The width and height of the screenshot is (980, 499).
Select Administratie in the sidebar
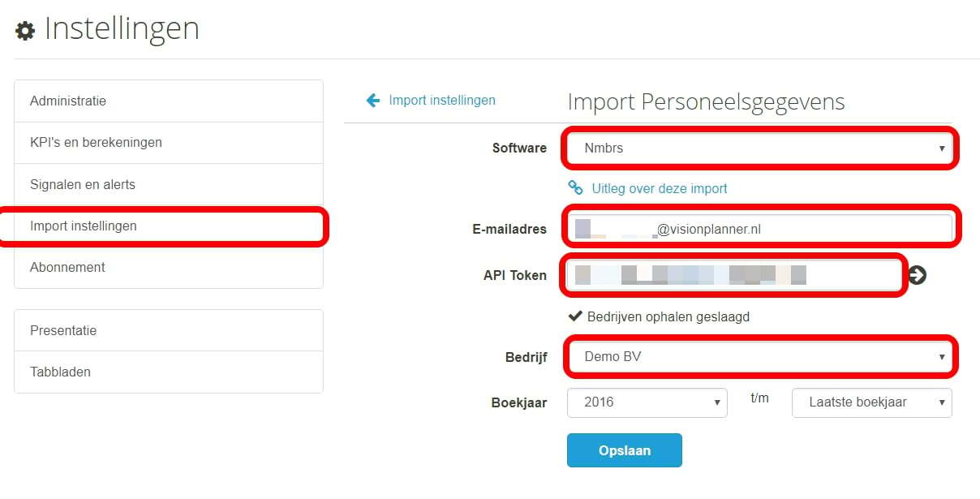(x=169, y=101)
